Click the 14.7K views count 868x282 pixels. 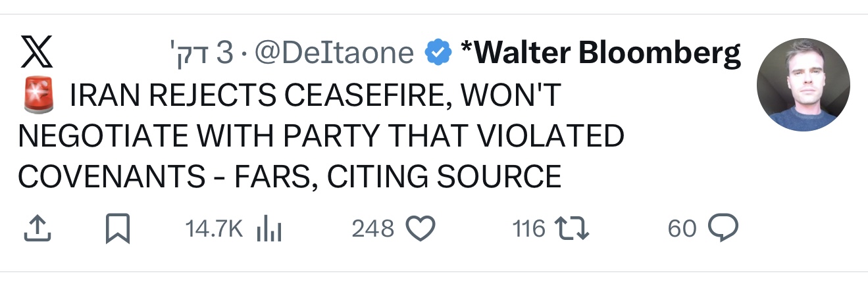(x=214, y=228)
